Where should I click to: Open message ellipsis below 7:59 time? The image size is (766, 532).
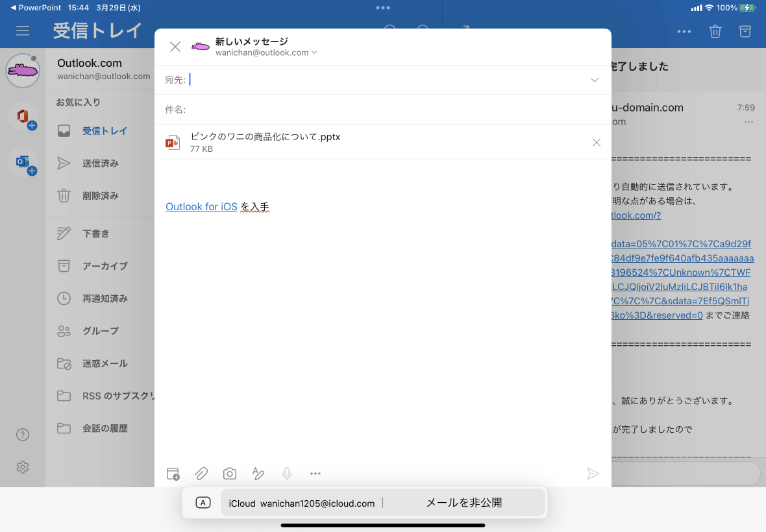click(x=748, y=122)
